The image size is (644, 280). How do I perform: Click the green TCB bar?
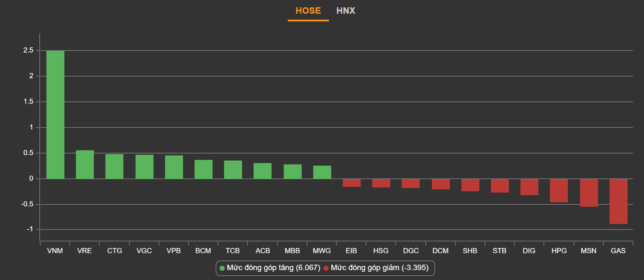click(x=233, y=170)
